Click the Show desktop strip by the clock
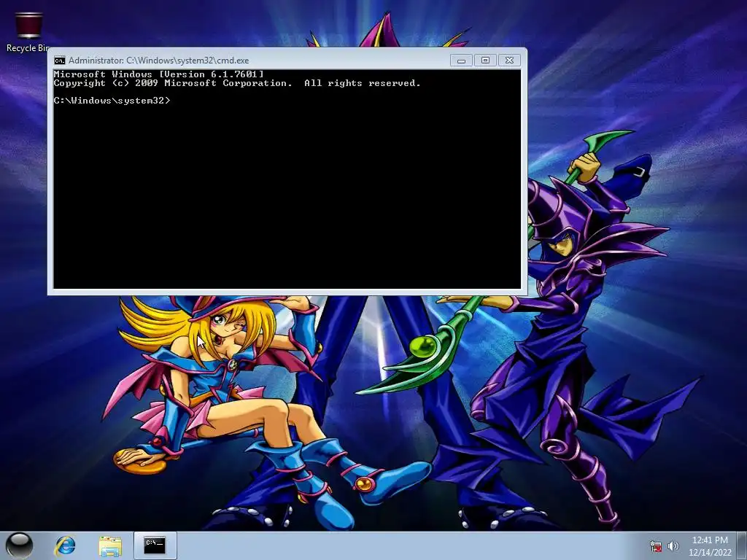Screen dimensions: 747x560 (742, 545)
